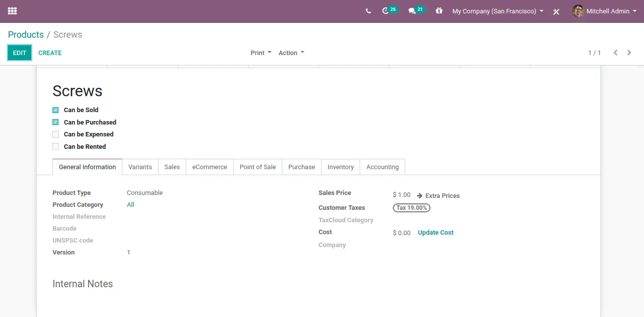The image size is (644, 317).
Task: Click the Screws product title
Action: tap(77, 91)
